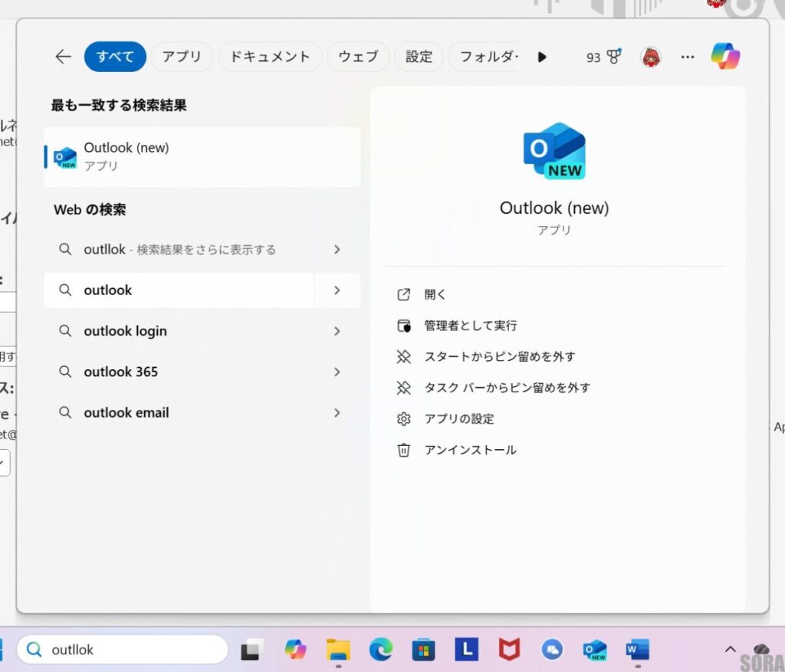785x672 pixels.
Task: Open your account profile picture
Action: 651,56
